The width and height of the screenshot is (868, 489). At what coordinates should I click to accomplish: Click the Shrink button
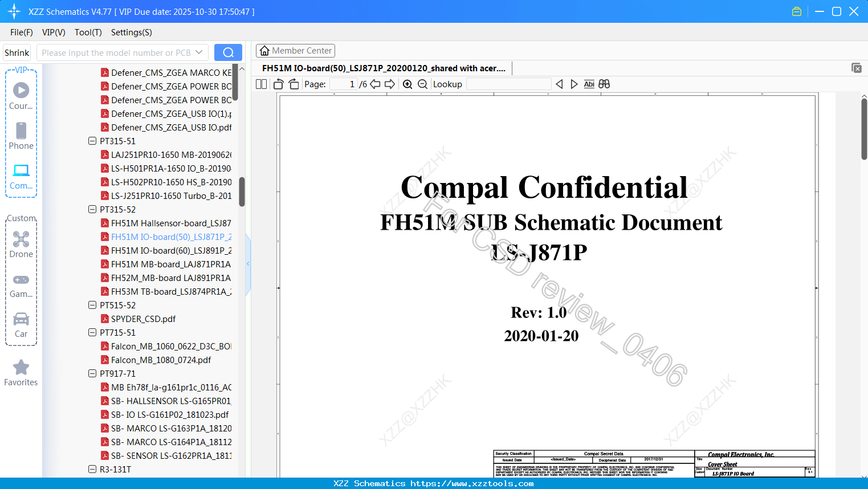pyautogui.click(x=17, y=52)
